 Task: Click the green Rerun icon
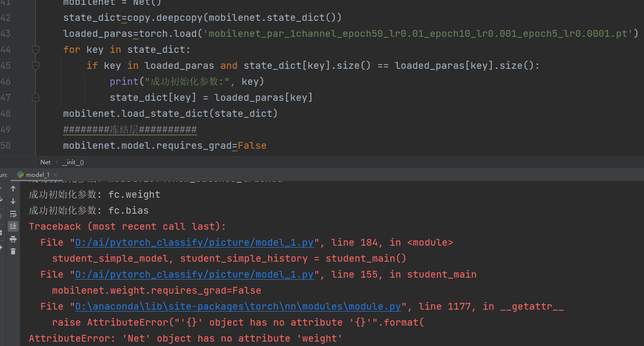1,189
